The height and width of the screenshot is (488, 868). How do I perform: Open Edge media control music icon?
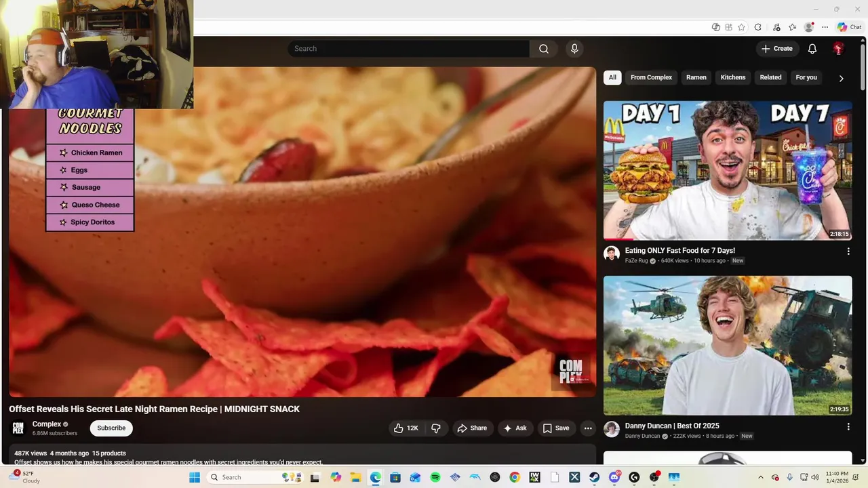(x=776, y=27)
